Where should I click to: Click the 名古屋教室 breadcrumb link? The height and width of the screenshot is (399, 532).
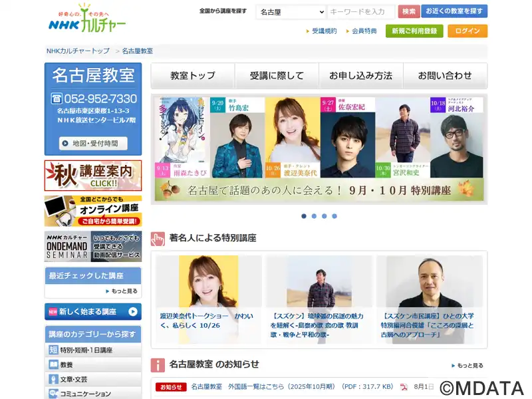[138, 51]
